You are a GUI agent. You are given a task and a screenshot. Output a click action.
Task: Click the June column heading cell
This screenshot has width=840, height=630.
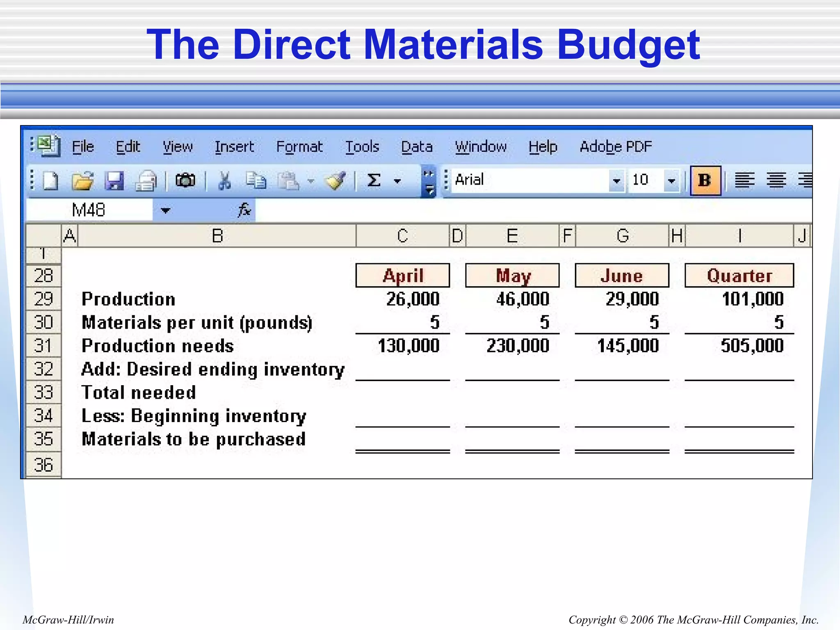tap(622, 275)
